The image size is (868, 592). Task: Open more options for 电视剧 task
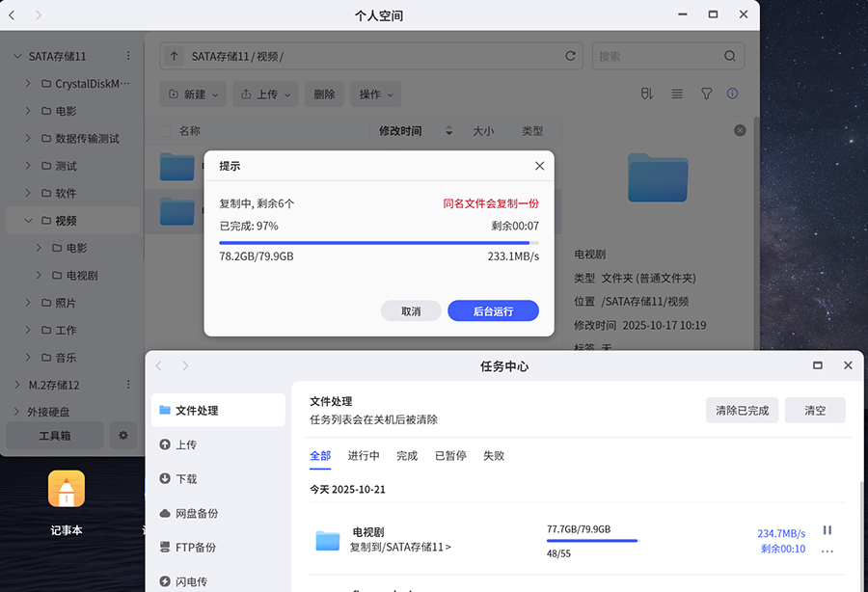(827, 552)
